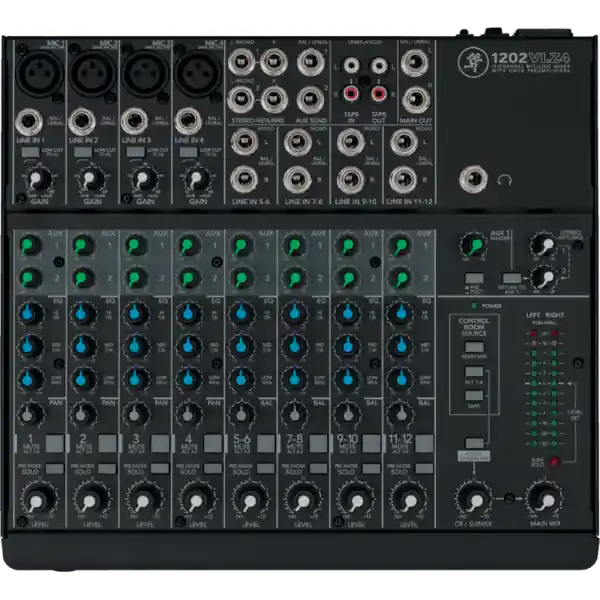Click channel 4 blue MID EQ knob
The height and width of the screenshot is (600, 600).
point(188,345)
